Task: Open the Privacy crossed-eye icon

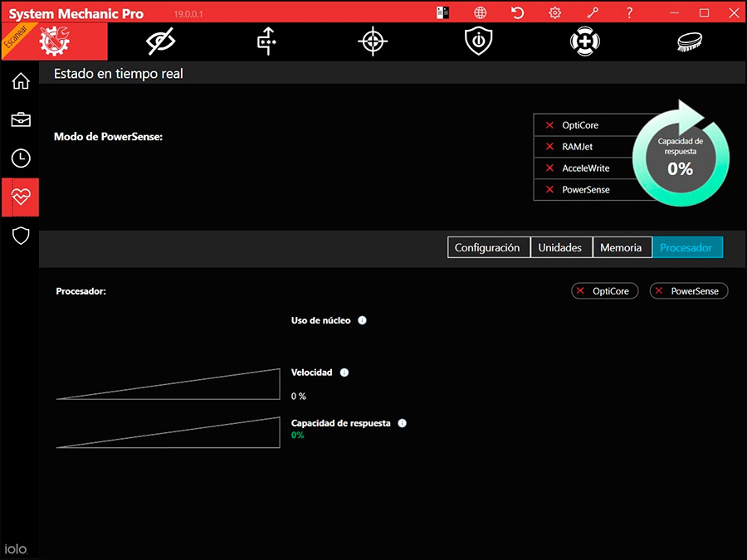Action: (160, 41)
